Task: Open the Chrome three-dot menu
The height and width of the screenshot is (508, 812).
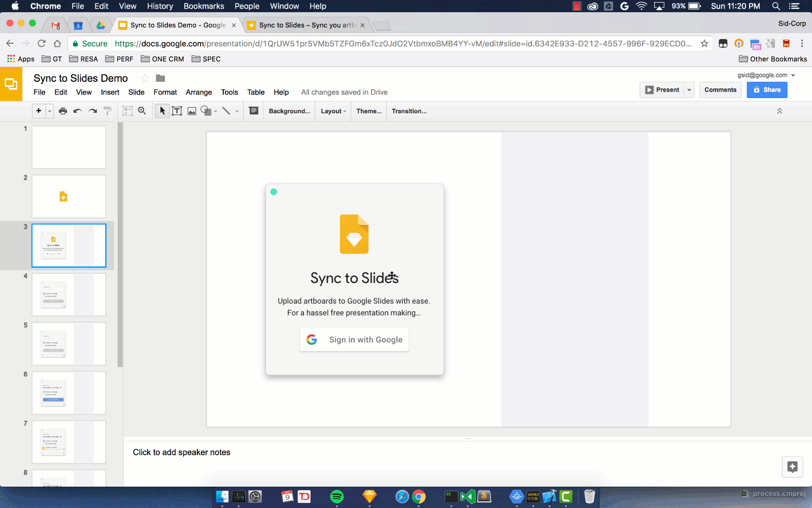Action: pyautogui.click(x=802, y=44)
